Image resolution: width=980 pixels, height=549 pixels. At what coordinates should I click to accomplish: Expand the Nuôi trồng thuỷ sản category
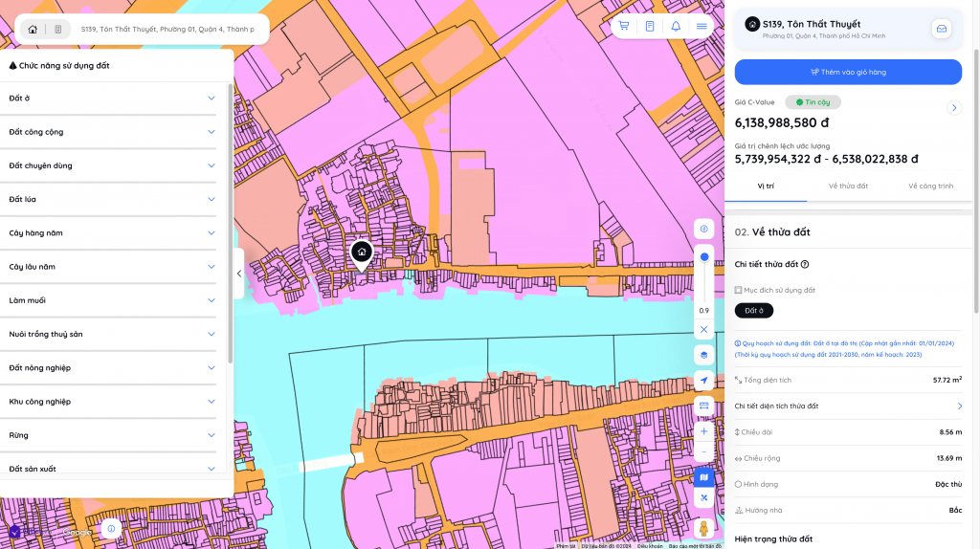point(212,334)
